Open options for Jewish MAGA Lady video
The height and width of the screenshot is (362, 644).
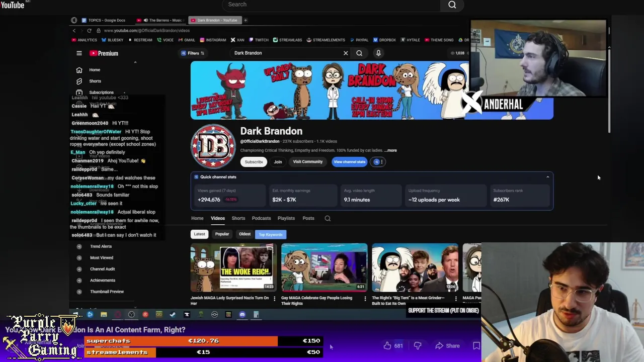274,299
